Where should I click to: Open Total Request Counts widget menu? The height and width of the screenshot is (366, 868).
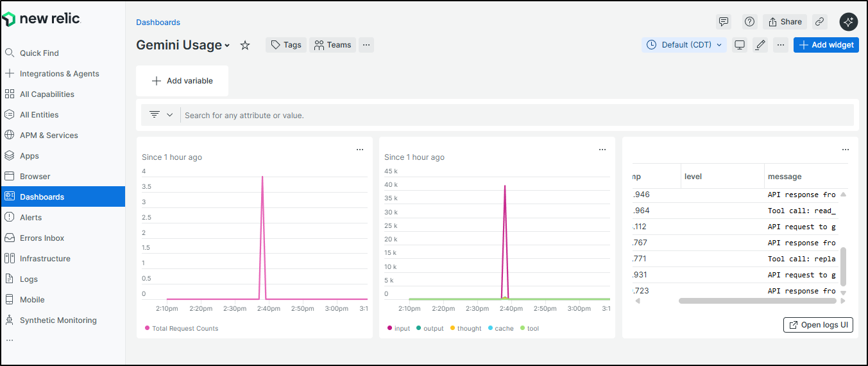360,150
